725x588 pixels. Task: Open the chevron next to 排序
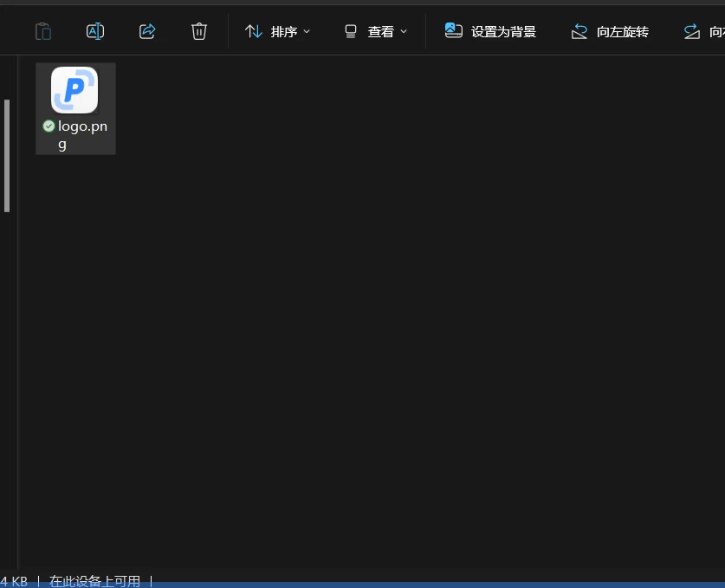306,32
